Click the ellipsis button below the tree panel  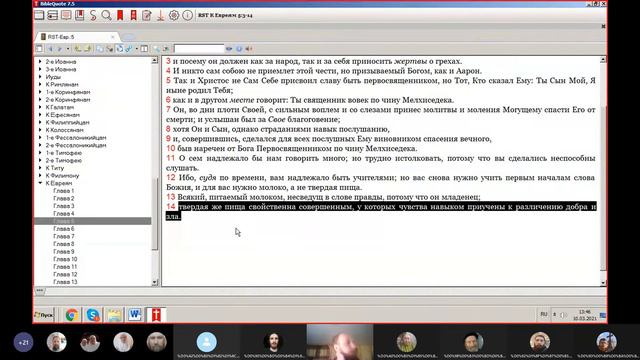pos(40,291)
